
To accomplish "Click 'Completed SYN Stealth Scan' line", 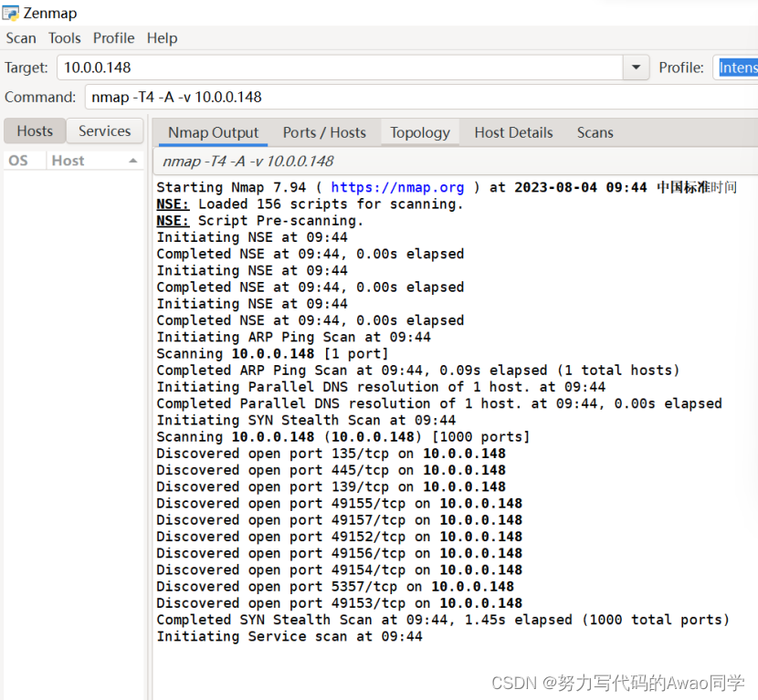I will click(443, 620).
